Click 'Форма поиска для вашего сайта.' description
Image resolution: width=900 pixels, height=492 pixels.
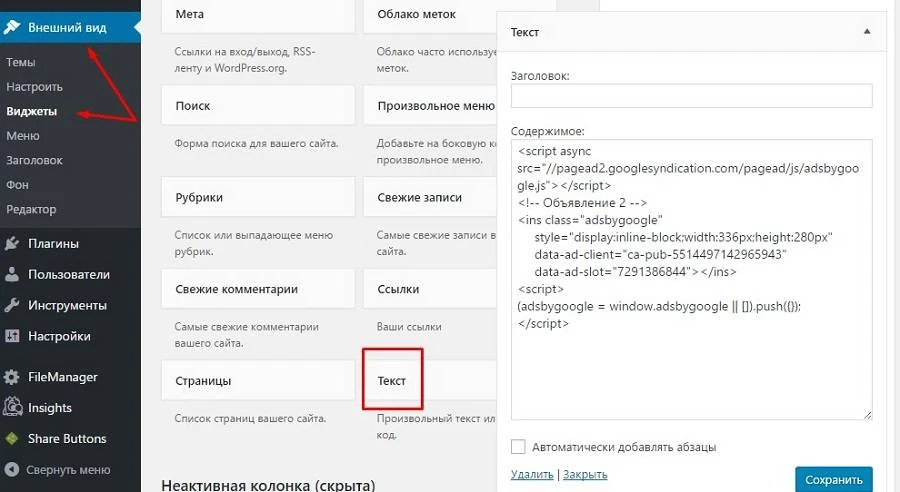257,144
